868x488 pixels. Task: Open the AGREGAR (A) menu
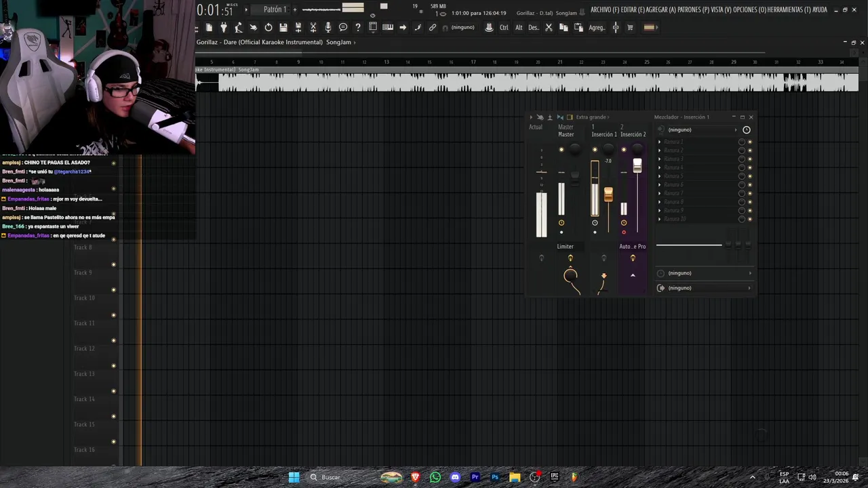click(x=661, y=10)
